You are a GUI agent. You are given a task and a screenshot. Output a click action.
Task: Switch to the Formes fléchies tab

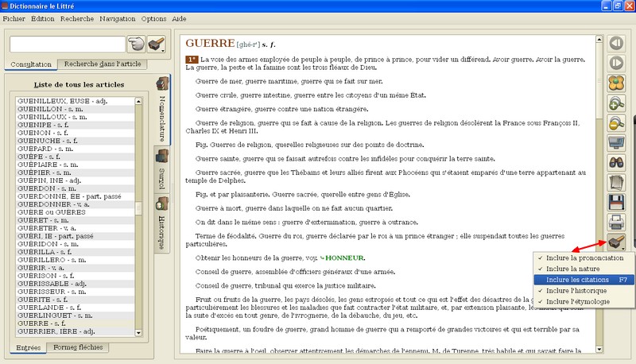(x=78, y=347)
